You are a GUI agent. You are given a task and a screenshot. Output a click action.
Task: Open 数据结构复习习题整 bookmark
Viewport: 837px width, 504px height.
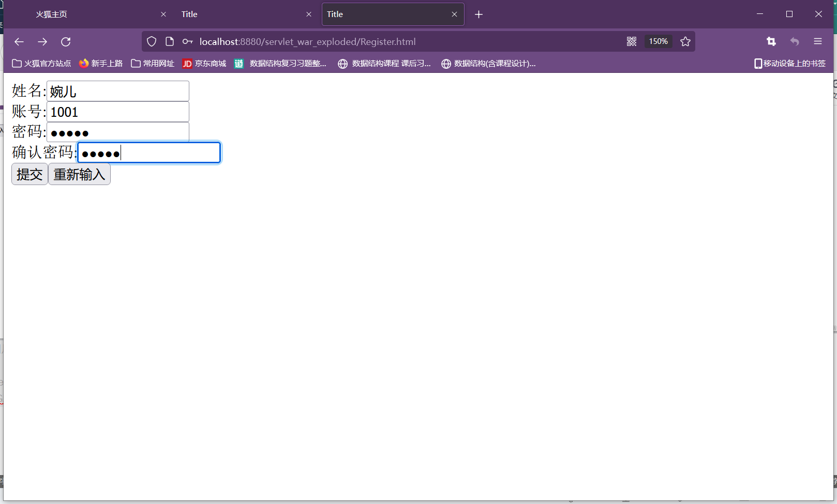point(280,64)
